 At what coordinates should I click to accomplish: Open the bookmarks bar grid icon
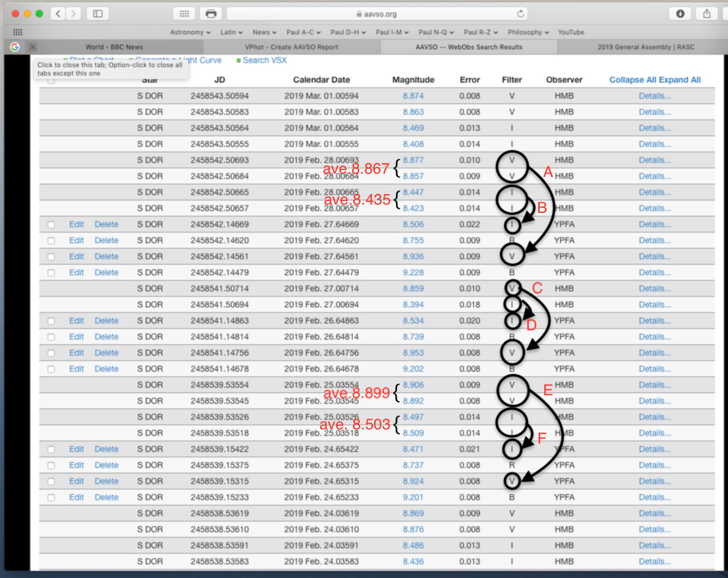[18, 32]
